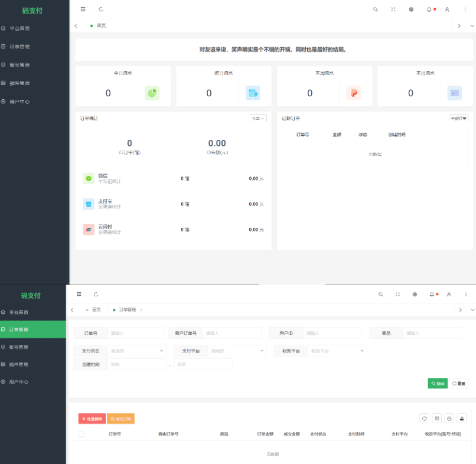
Task: Open search via the magnifier icon
Action: pyautogui.click(x=376, y=10)
